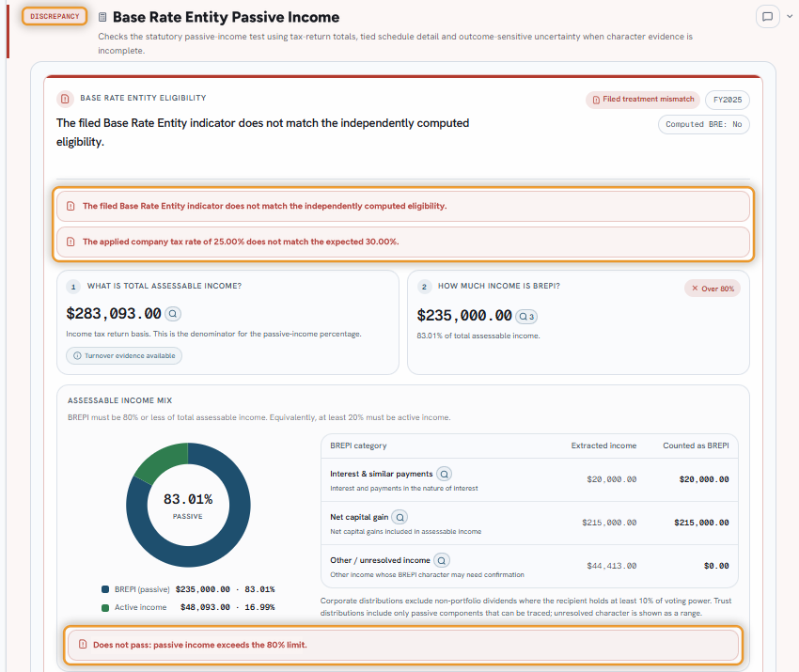Click the $215,000.00 extracted income value
The image size is (799, 672).
coord(609,523)
